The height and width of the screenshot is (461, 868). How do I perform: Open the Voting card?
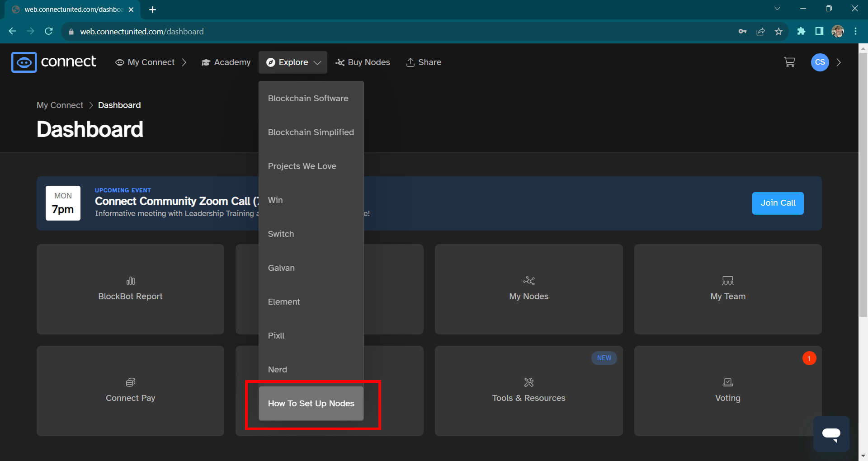(728, 391)
